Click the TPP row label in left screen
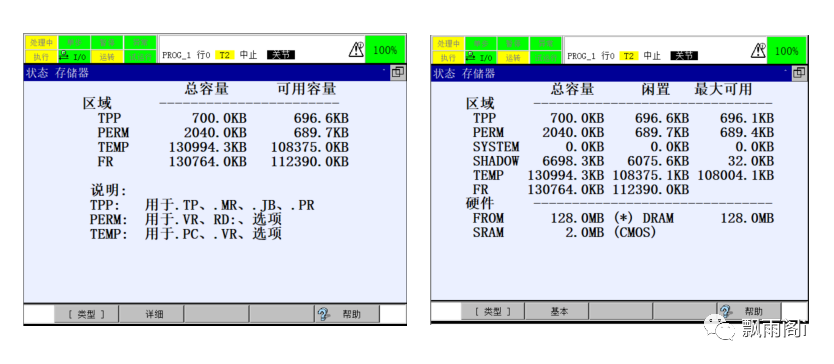Viewport: 834px width, 364px height. pos(110,118)
